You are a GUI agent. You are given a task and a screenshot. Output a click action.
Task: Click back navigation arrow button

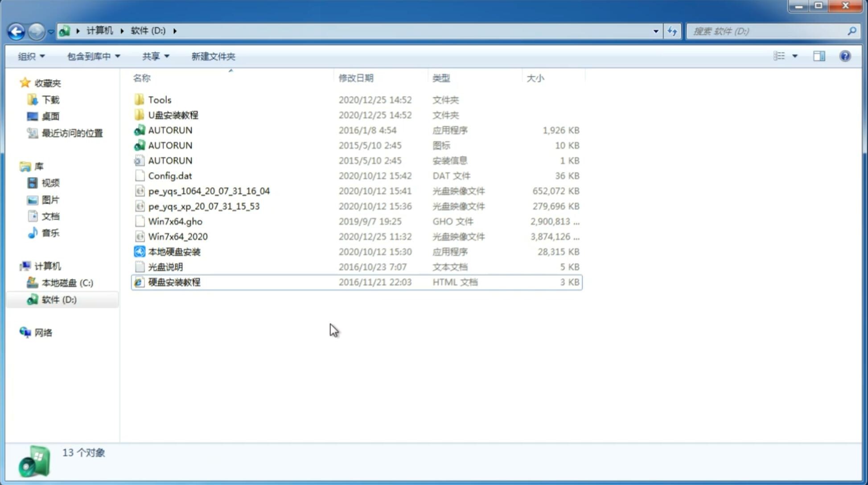(16, 30)
